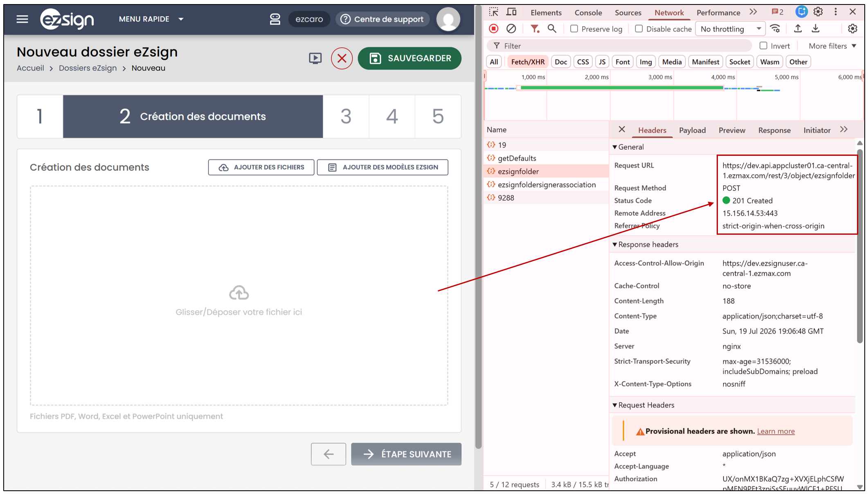
Task: Toggle the network filter funnel icon
Action: [535, 29]
